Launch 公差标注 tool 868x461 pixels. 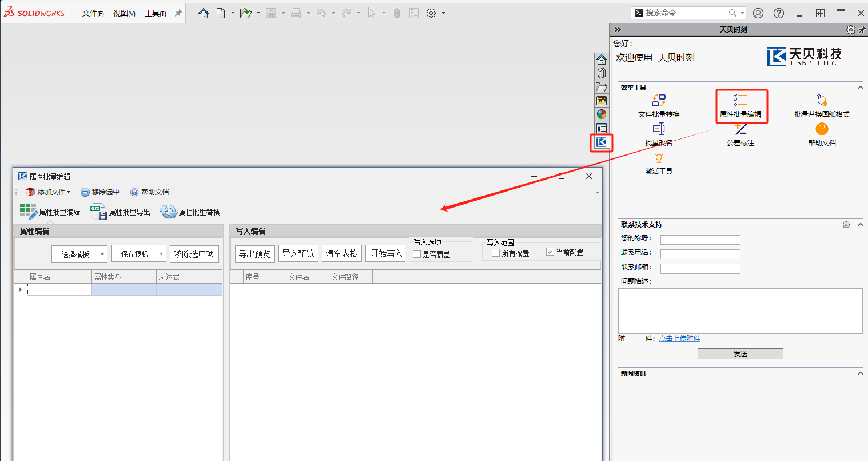tap(740, 135)
